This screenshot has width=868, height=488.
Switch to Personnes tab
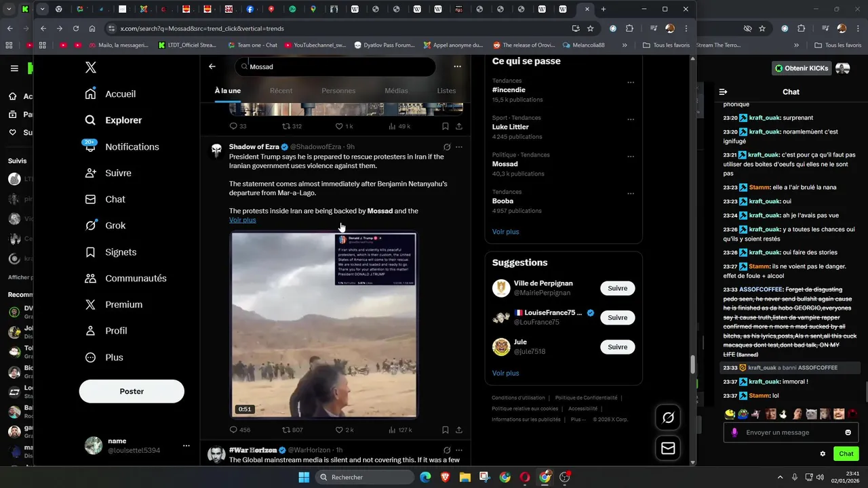338,91
